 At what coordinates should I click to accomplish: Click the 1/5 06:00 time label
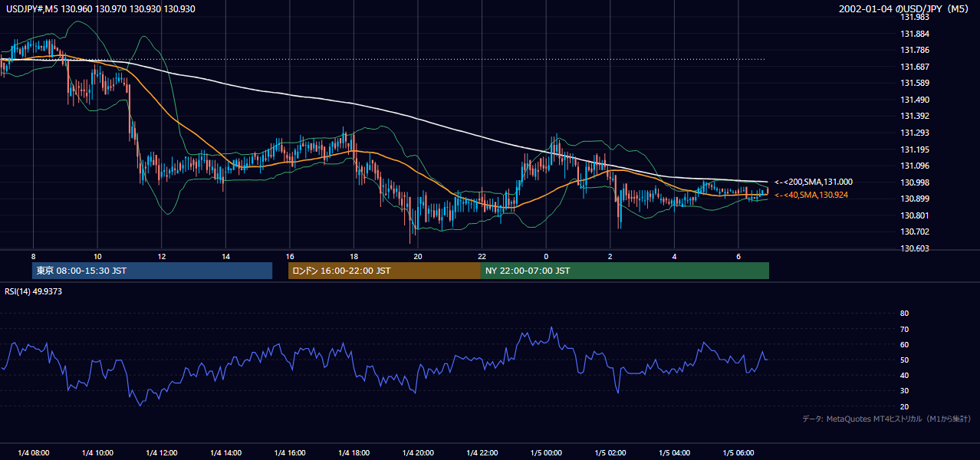pos(738,452)
